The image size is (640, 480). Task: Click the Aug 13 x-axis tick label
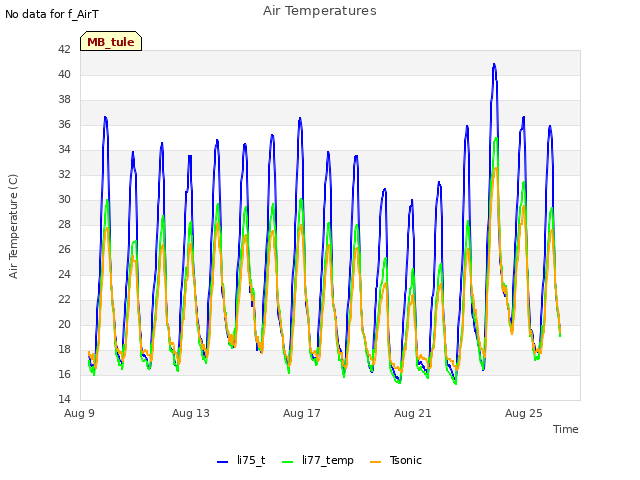pos(191,413)
